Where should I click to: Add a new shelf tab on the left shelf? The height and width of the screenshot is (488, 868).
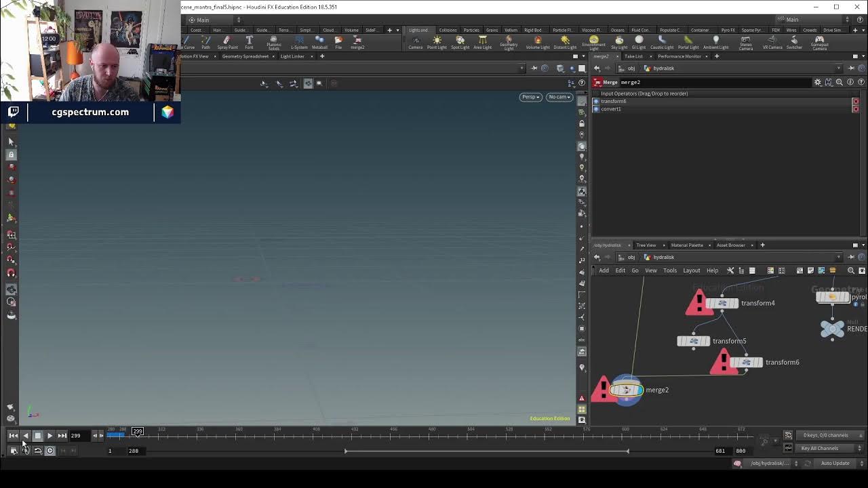[389, 30]
